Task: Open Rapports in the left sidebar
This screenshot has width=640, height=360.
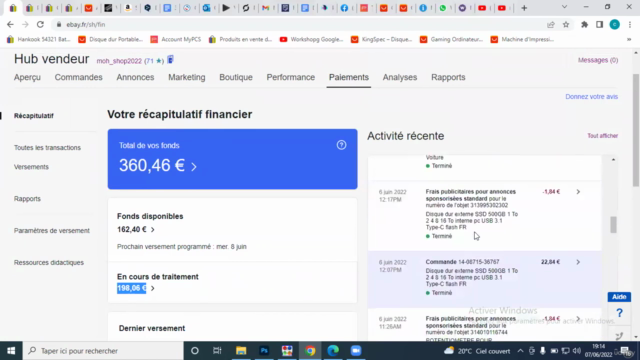Action: 27,199
